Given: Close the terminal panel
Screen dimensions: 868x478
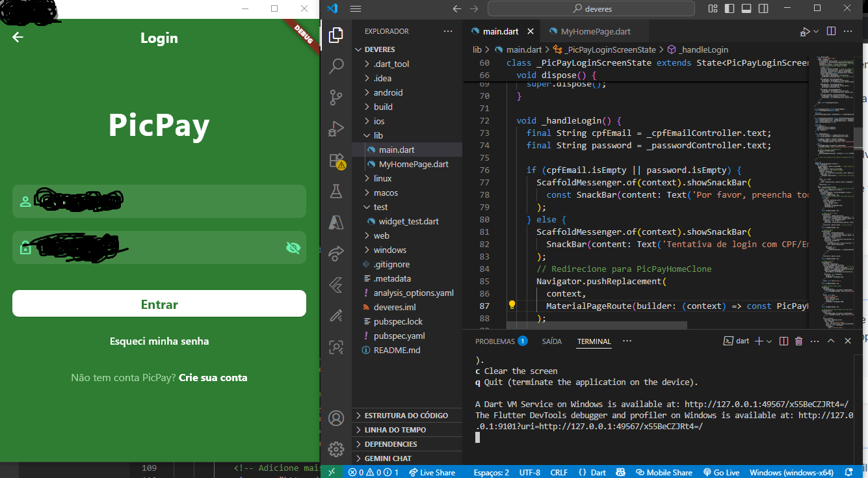Looking at the screenshot, I should coord(848,341).
